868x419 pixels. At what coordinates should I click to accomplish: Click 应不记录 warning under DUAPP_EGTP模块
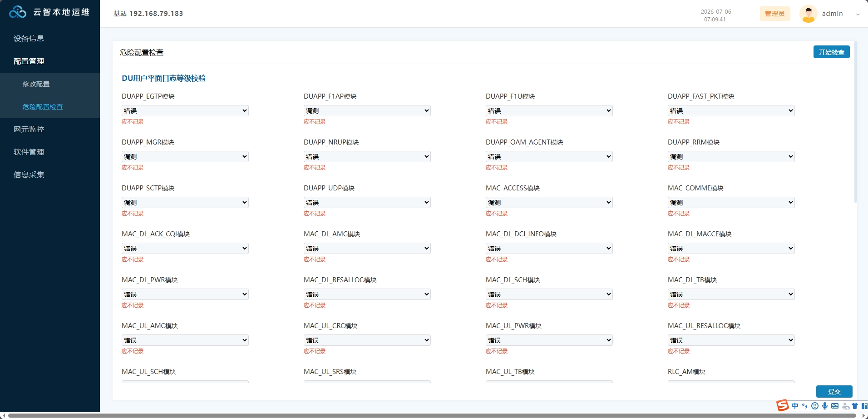[x=133, y=122]
